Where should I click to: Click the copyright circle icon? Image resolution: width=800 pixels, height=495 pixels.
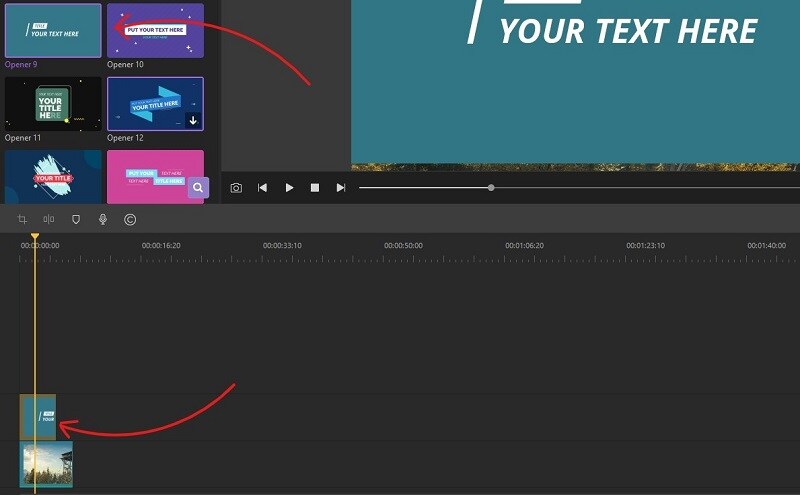click(x=130, y=219)
